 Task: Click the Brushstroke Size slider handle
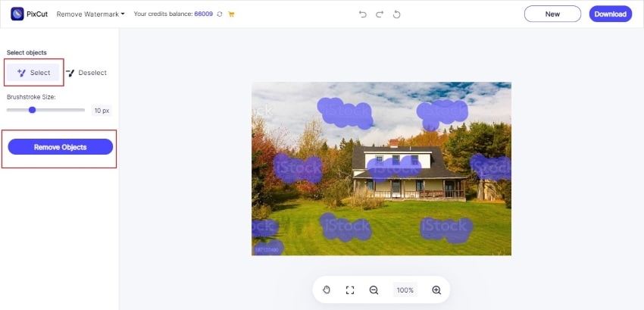[32, 110]
